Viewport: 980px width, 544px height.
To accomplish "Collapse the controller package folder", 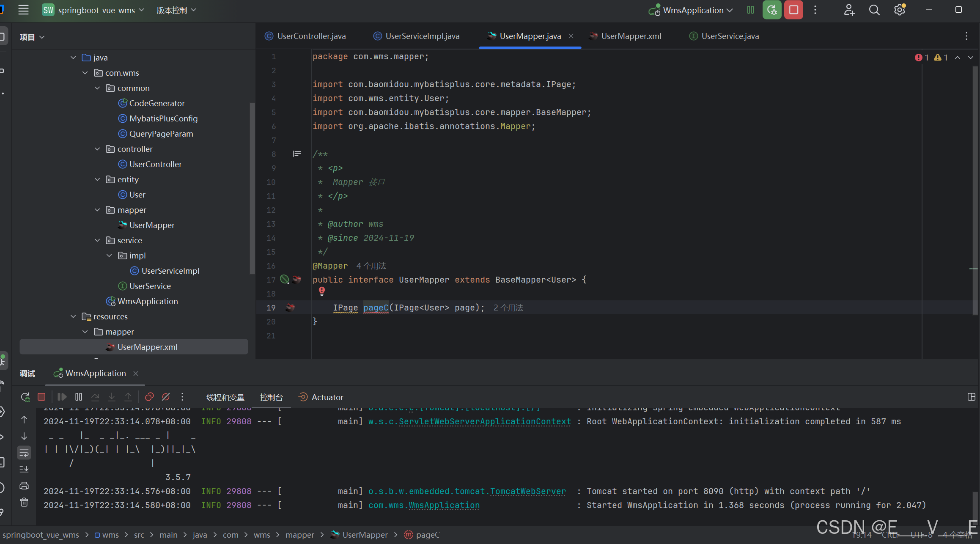I will [x=97, y=149].
